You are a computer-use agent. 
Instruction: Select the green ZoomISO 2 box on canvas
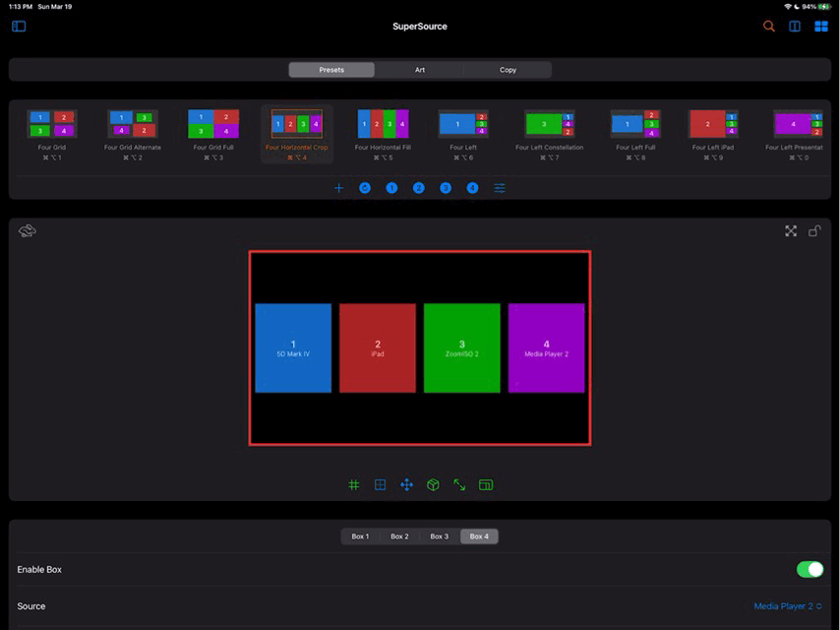[x=461, y=347]
